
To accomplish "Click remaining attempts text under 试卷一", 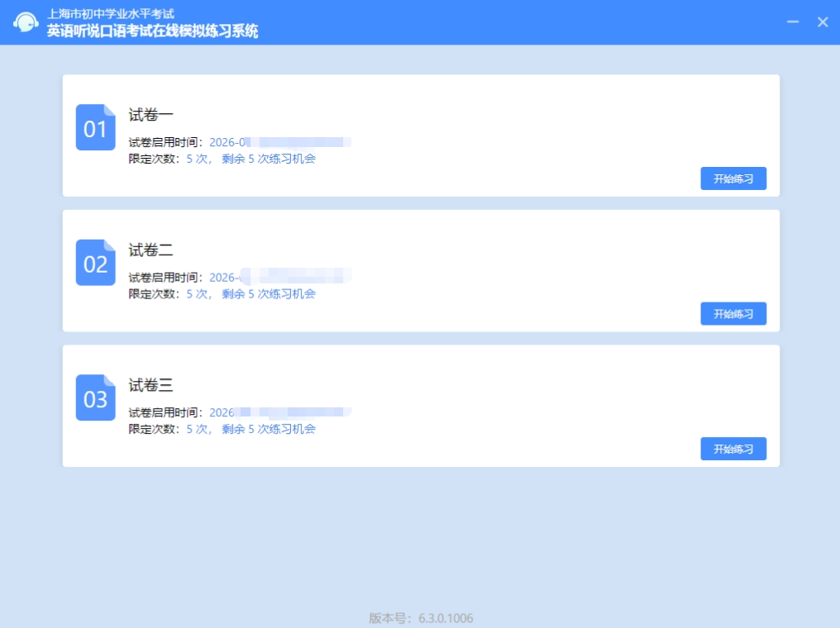I will 269,159.
